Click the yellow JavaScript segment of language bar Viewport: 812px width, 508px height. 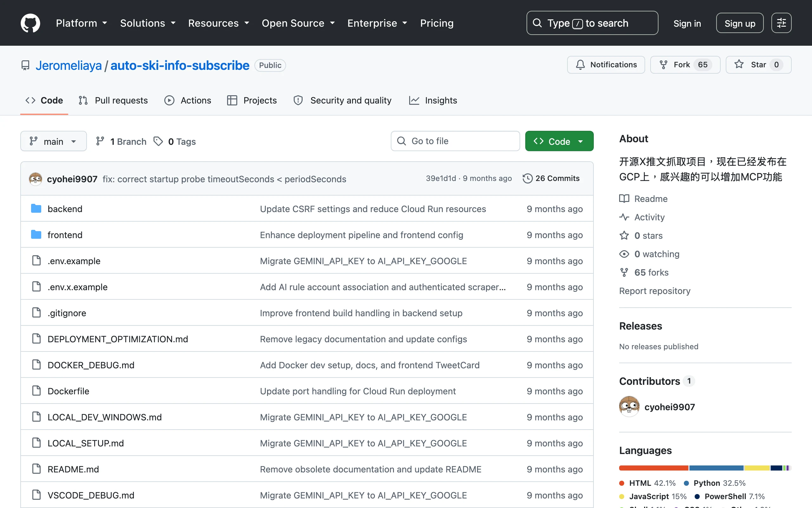click(x=757, y=468)
